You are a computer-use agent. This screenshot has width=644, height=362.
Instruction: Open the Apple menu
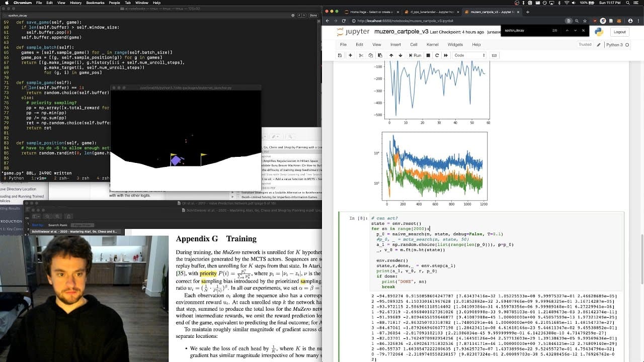[7, 3]
